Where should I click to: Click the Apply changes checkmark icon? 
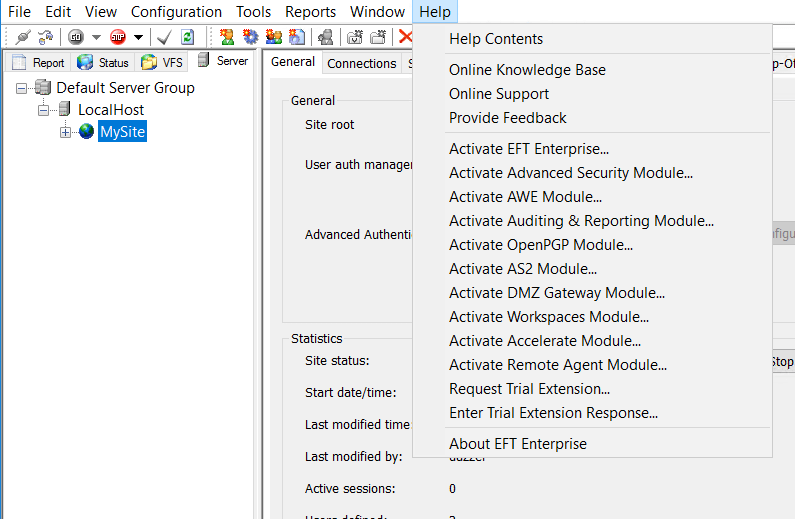click(x=164, y=37)
